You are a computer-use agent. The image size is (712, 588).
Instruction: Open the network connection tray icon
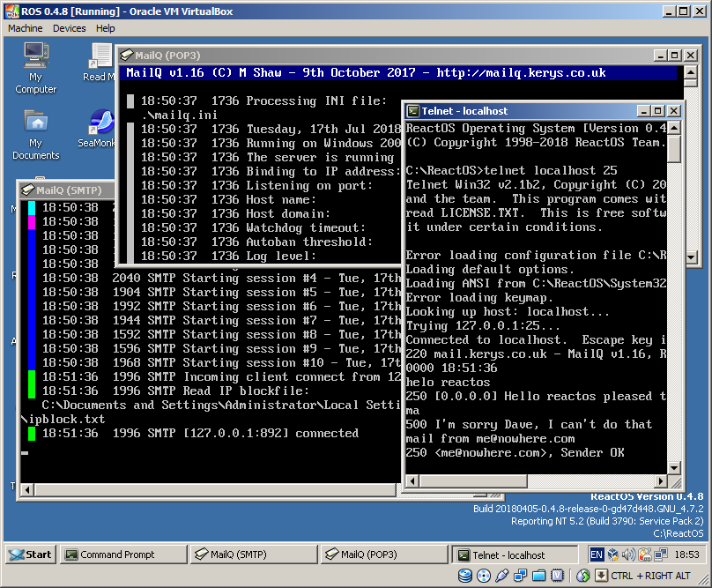[661, 555]
